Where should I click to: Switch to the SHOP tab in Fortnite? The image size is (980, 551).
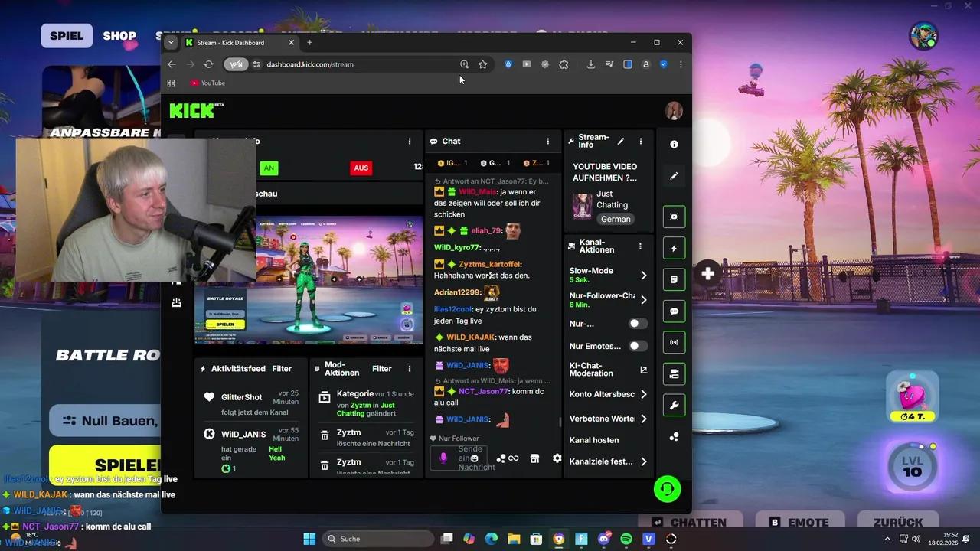[x=119, y=36]
